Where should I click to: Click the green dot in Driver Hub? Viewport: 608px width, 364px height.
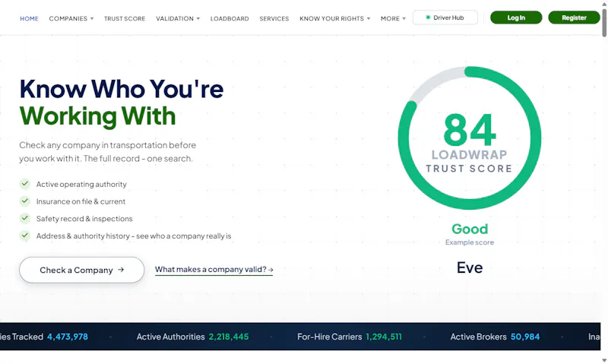[x=428, y=17]
